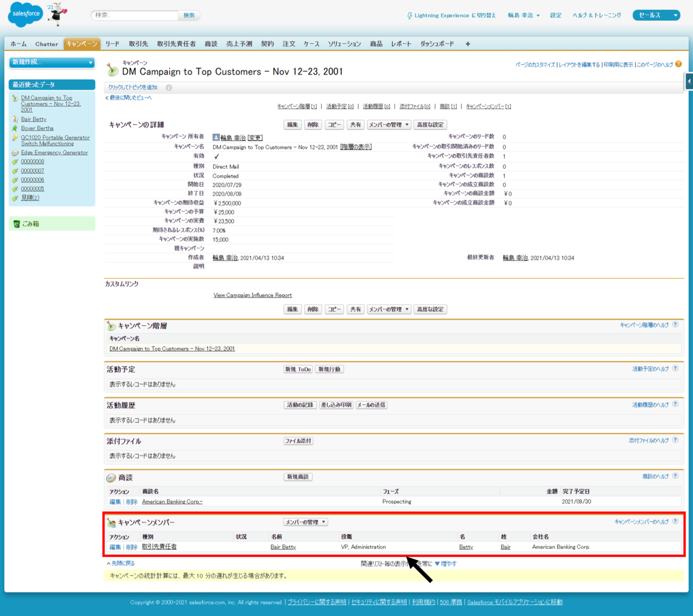Click the 活動の記録 button
This screenshot has width=693, height=616.
[x=300, y=405]
